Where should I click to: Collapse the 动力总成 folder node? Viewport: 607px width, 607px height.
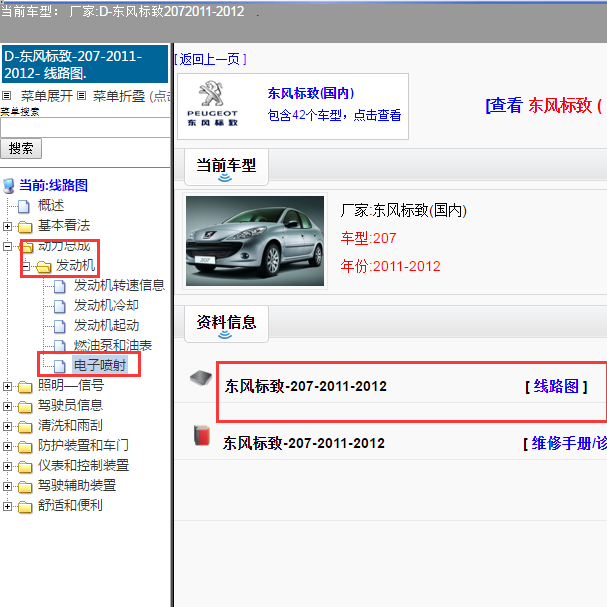coord(7,246)
